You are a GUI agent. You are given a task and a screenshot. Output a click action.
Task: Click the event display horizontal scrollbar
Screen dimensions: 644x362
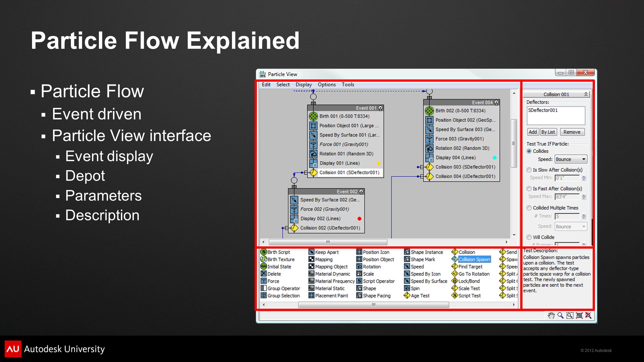pos(328,242)
